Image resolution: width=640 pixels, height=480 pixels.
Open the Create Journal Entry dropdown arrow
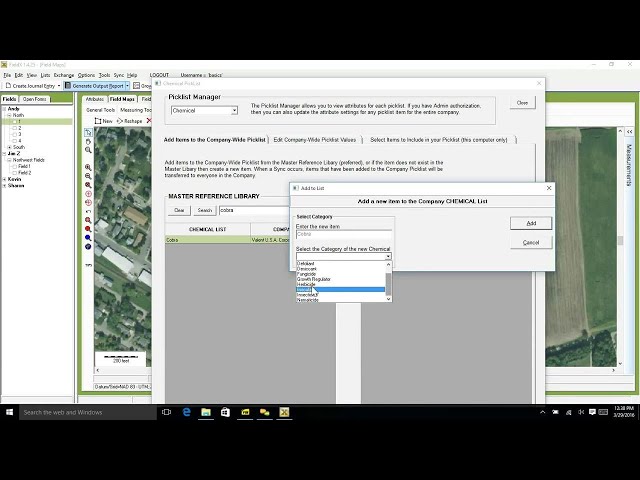[59, 86]
